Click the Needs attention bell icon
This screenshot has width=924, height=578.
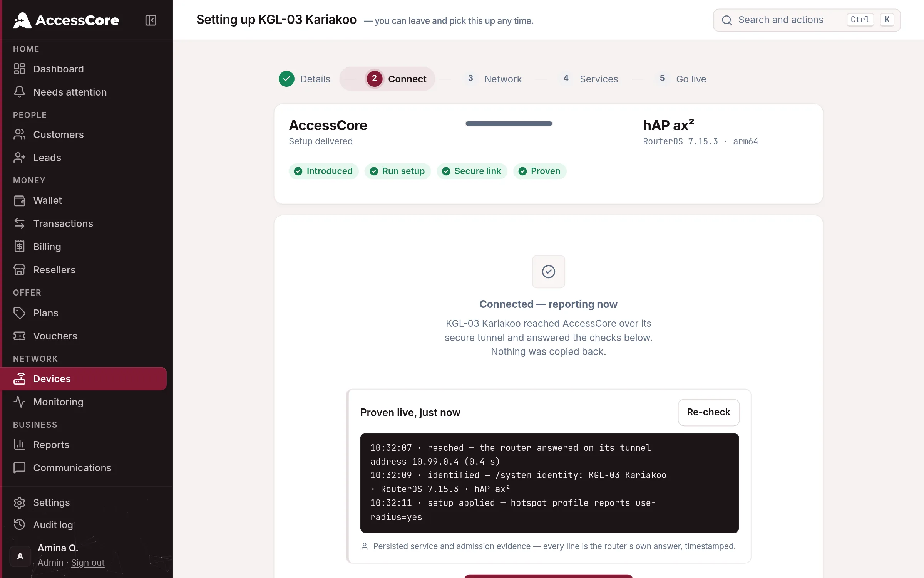point(19,92)
